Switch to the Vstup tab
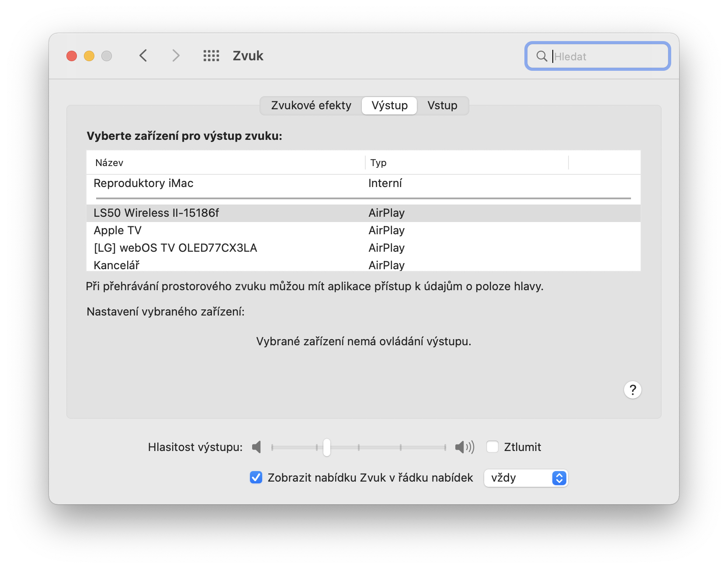The height and width of the screenshot is (569, 728). pyautogui.click(x=442, y=105)
